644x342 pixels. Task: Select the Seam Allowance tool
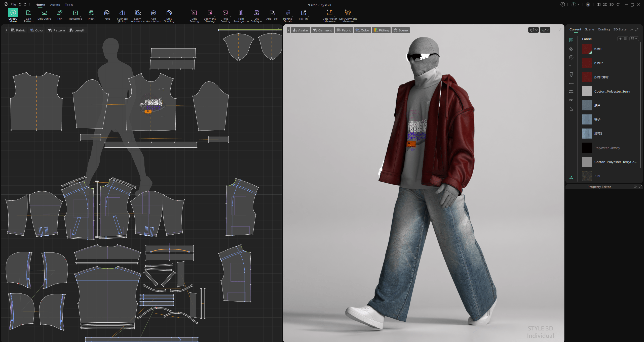tap(138, 16)
